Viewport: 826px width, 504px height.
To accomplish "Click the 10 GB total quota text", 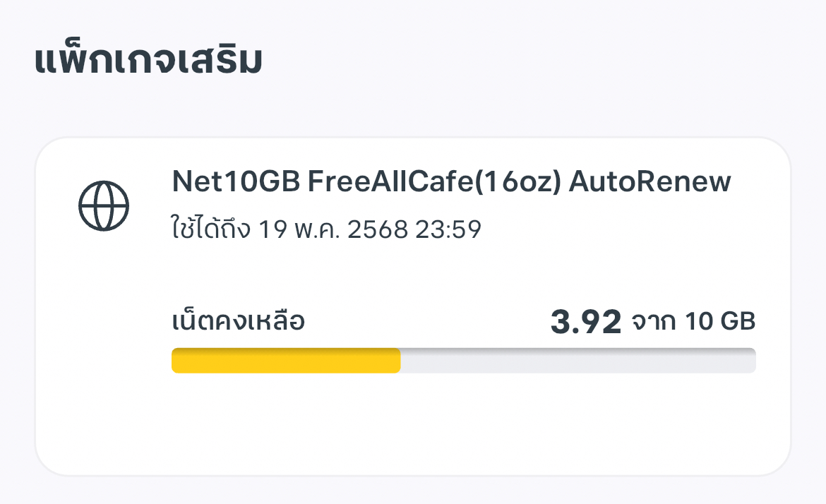I will (x=720, y=323).
